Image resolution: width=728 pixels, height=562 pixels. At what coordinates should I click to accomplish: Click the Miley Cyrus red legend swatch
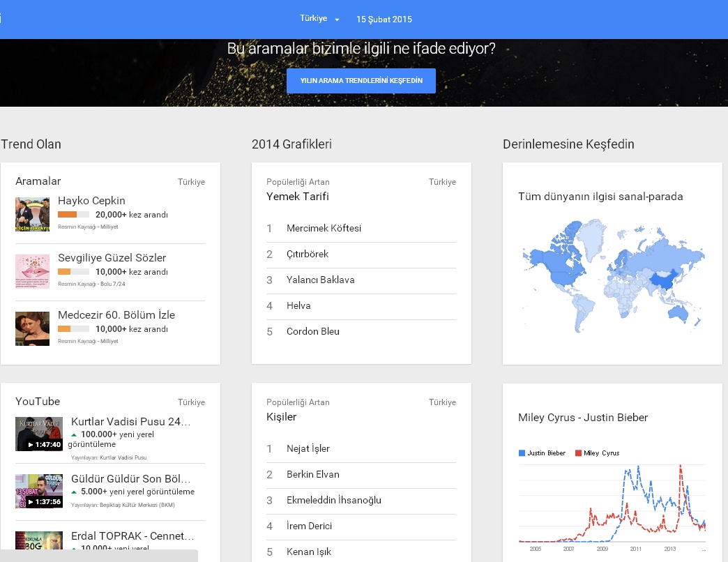click(x=578, y=453)
